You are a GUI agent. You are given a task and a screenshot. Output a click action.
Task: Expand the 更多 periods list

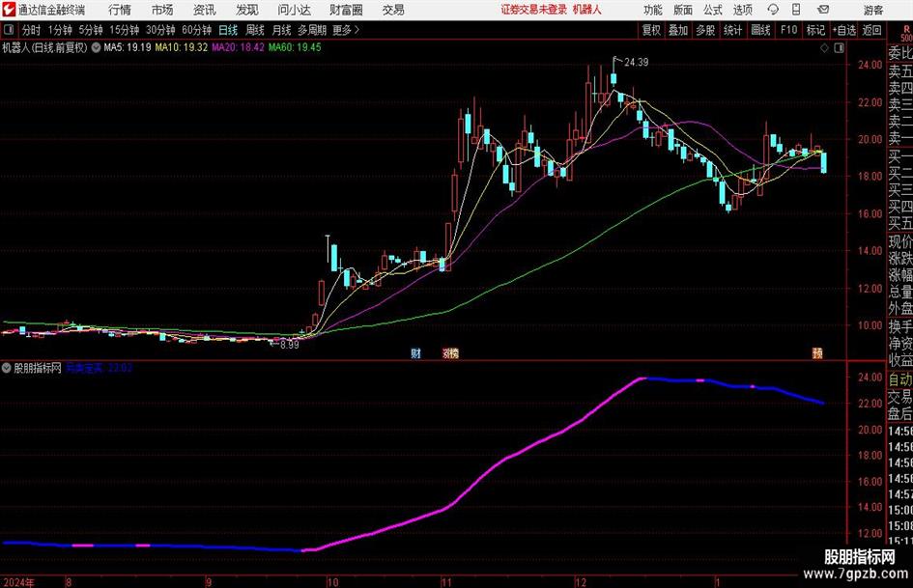point(346,30)
